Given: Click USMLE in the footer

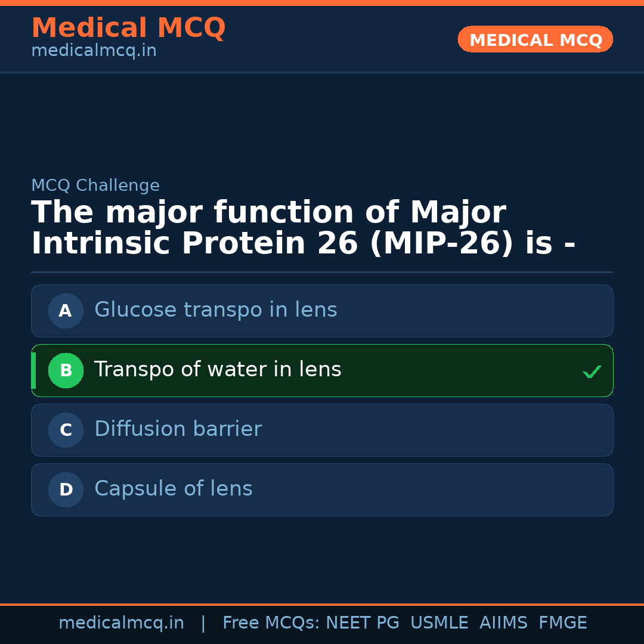Looking at the screenshot, I should (x=439, y=623).
